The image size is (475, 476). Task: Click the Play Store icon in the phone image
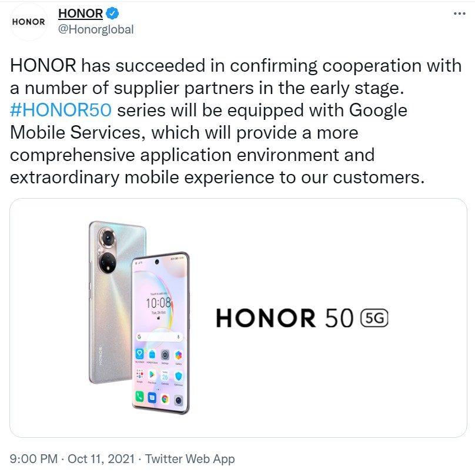click(152, 375)
